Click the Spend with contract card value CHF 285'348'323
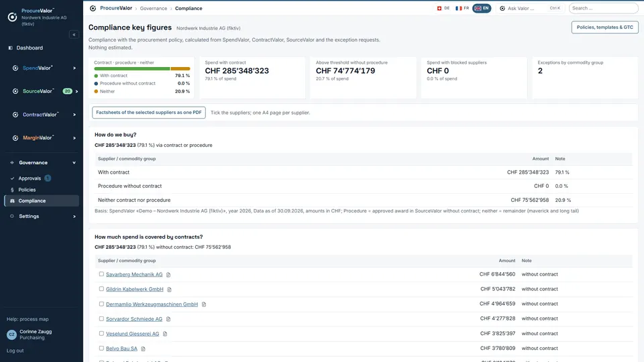The width and height of the screenshot is (644, 362). 237,70
